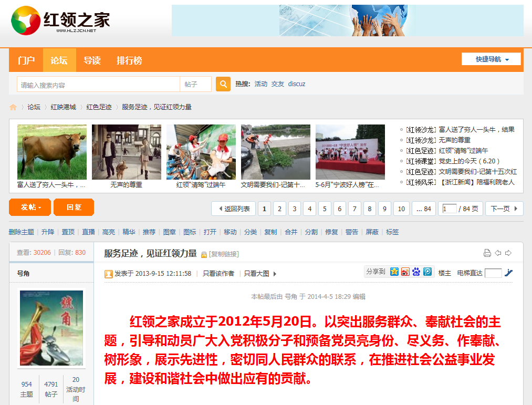Switch to the 门户 portal tab
The image size is (532, 405).
click(26, 60)
